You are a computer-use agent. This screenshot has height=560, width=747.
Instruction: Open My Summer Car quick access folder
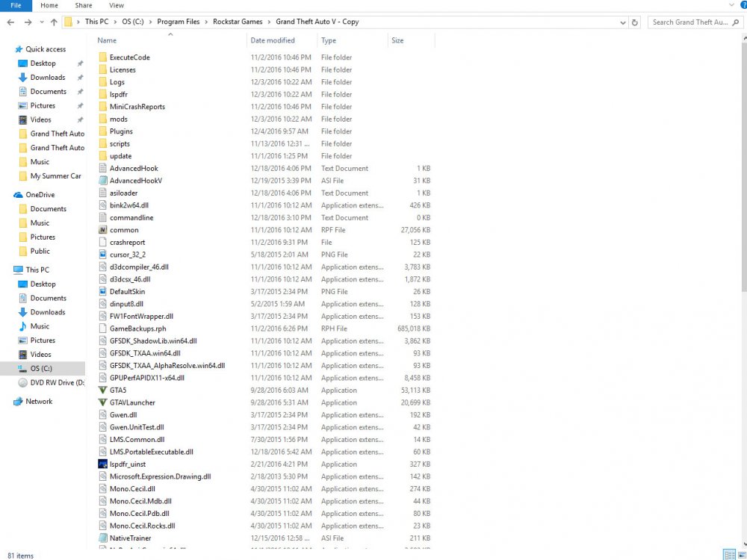56,175
